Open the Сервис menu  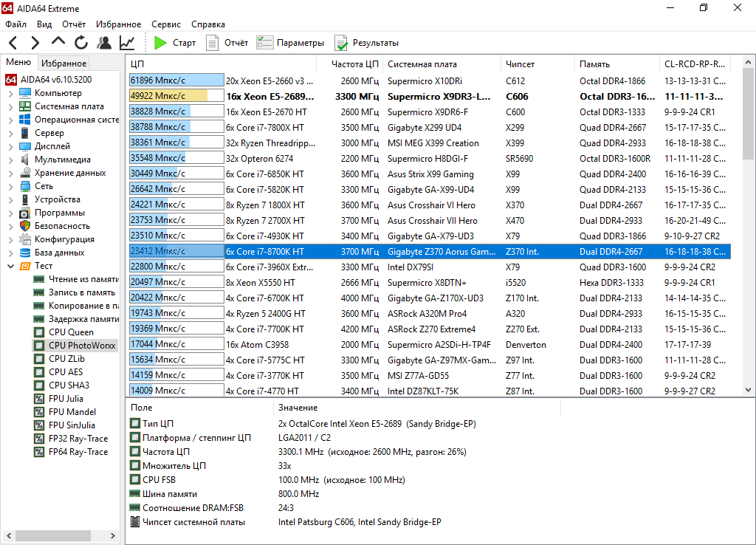click(166, 24)
